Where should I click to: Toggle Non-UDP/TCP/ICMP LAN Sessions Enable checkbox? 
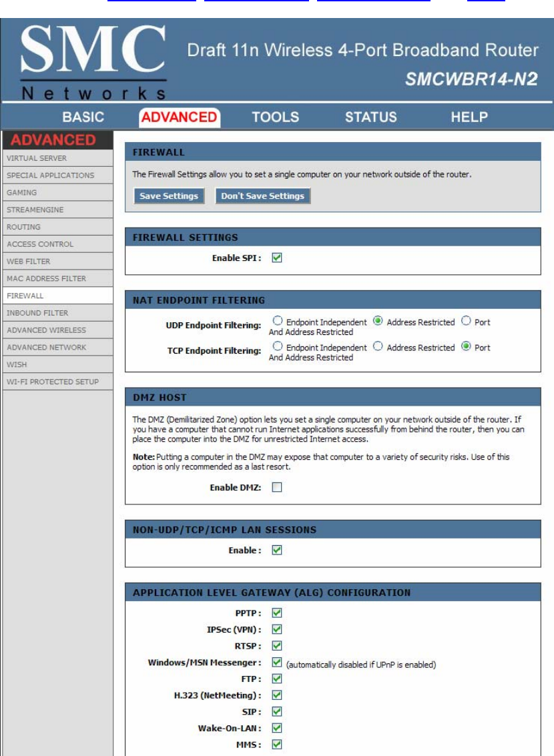coord(277,550)
